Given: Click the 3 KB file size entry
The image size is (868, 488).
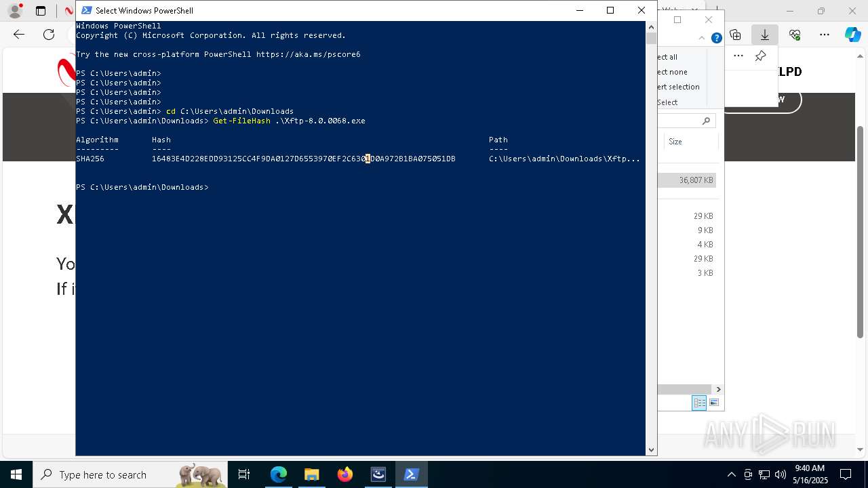Looking at the screenshot, I should coord(705,273).
